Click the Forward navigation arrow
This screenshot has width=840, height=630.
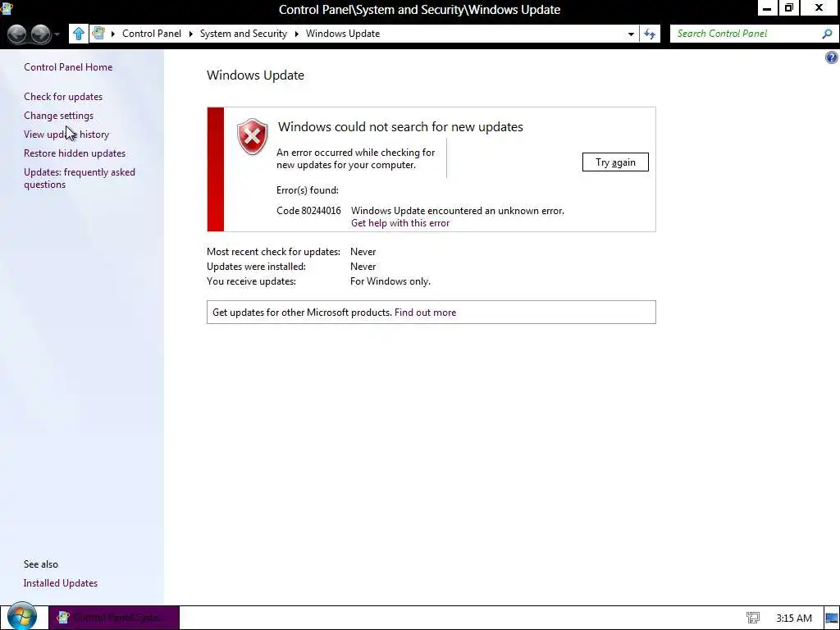(x=41, y=34)
